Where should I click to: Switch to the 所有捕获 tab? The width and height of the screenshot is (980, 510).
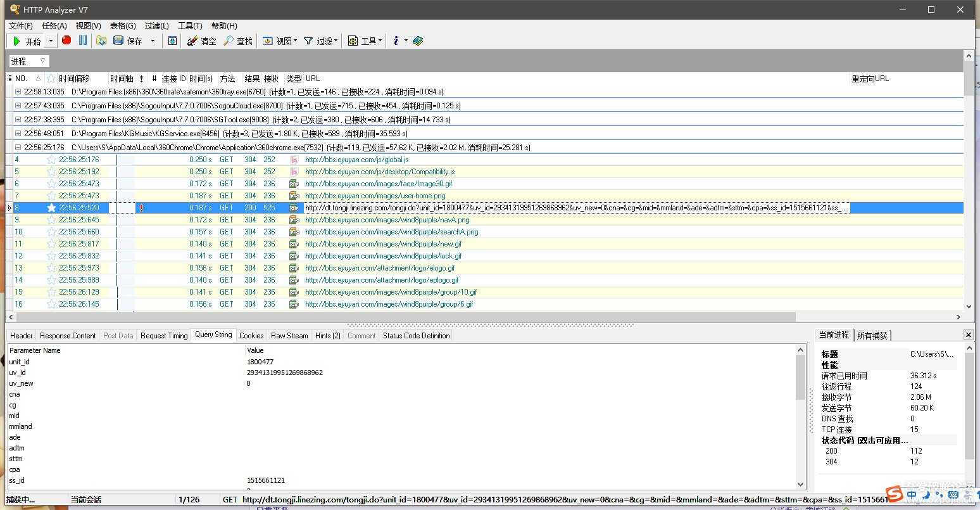click(872, 335)
